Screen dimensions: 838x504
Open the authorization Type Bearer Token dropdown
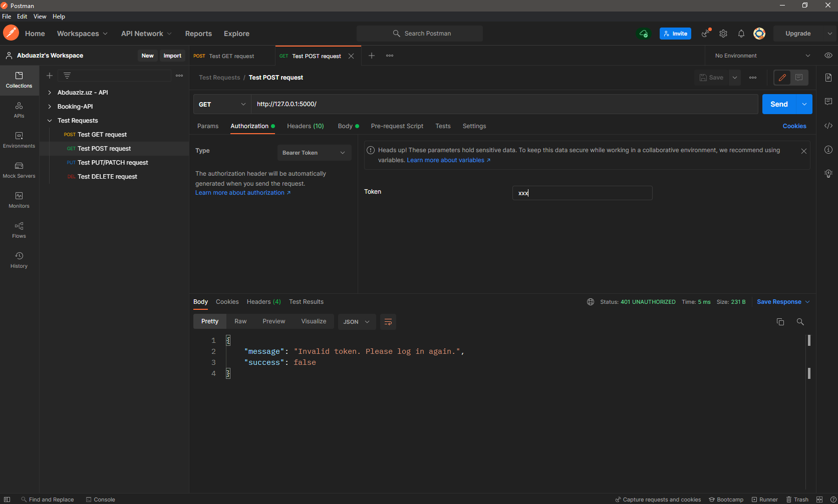[314, 153]
